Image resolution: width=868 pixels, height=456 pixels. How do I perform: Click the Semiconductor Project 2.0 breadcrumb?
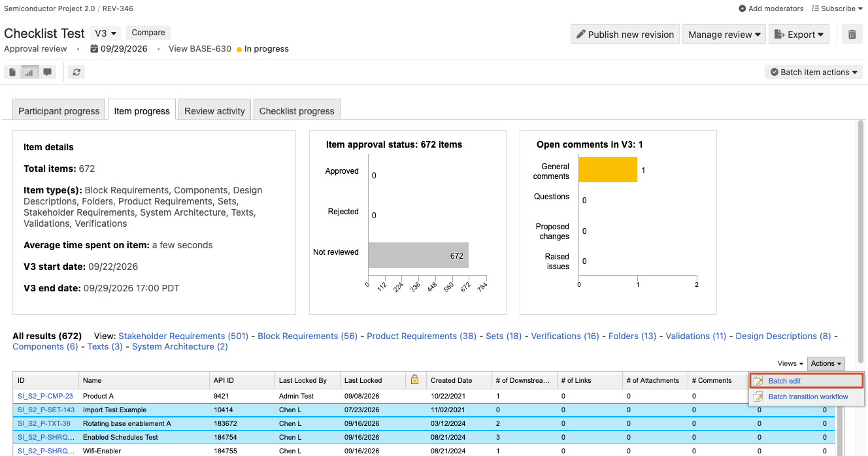coord(50,8)
